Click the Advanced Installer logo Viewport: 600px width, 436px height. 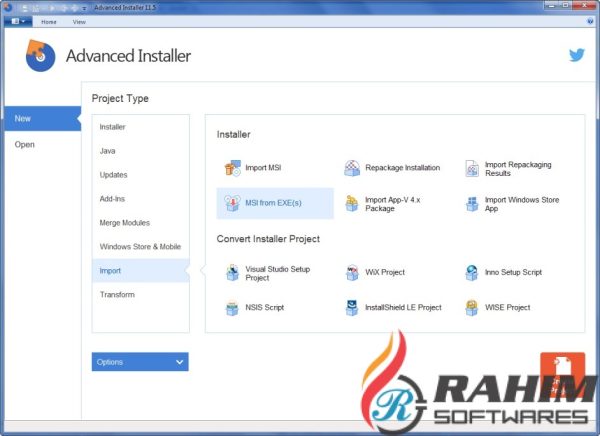40,56
